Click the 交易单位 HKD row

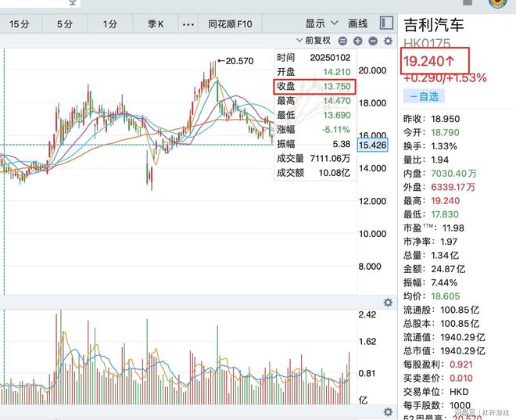click(x=436, y=392)
